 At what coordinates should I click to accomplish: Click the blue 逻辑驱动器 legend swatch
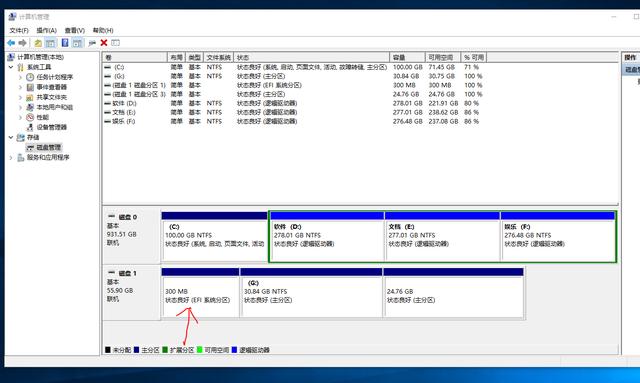(x=234, y=350)
